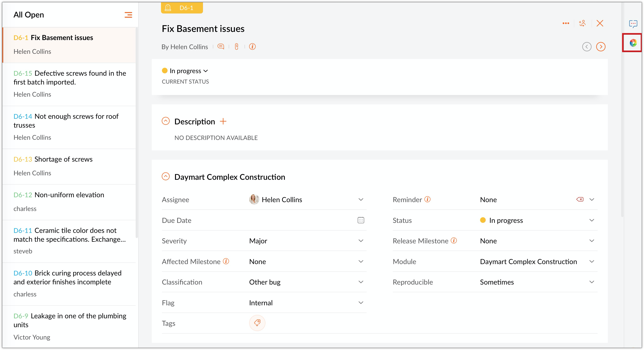Go to next bug arrow
644x350 pixels.
tap(600, 47)
